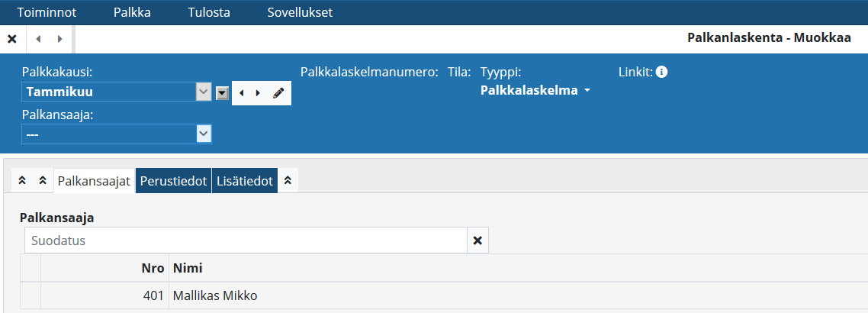Click the small dark dropdown button beside Tammikuu
The image size is (868, 313).
click(222, 93)
